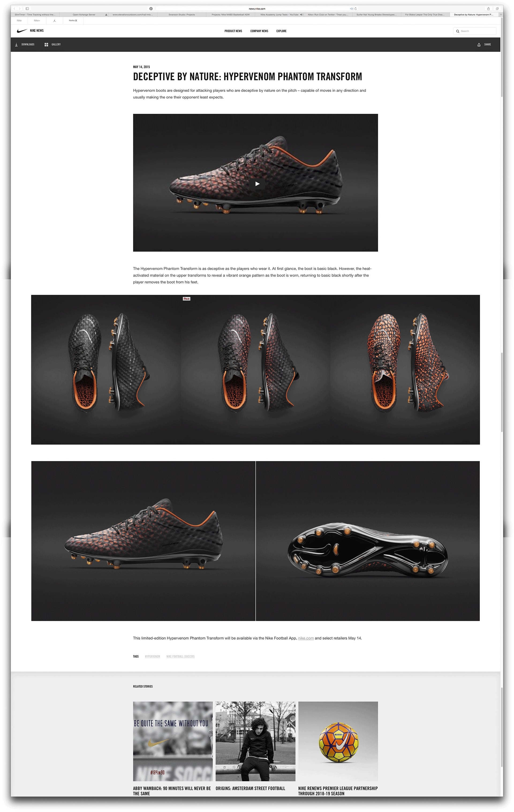Play the Hypervenom boot video

[x=257, y=184]
